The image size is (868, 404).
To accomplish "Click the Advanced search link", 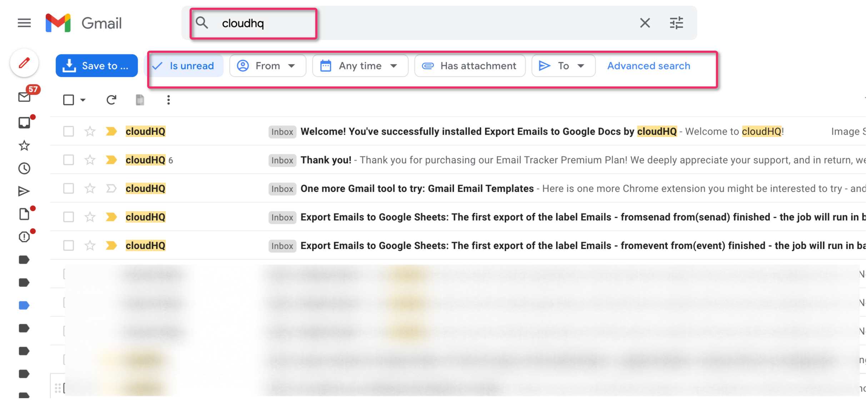I will [649, 66].
